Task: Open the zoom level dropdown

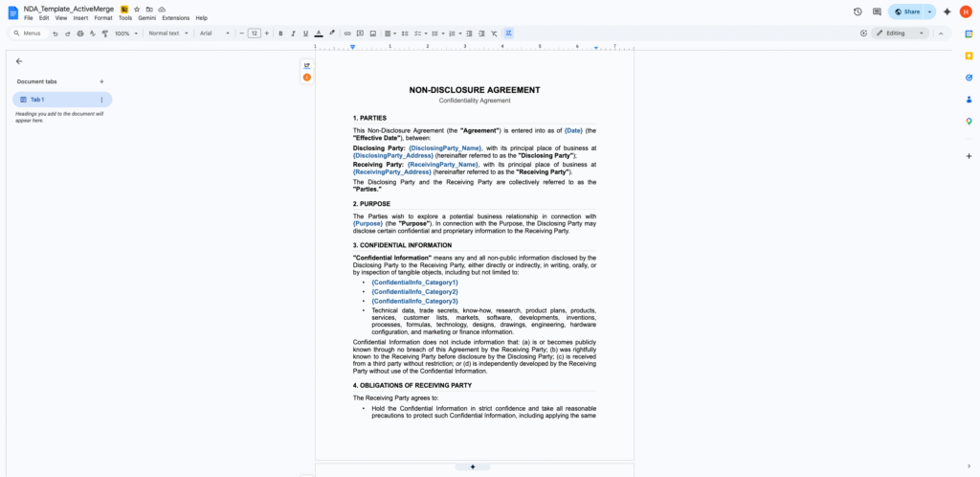Action: coord(126,34)
